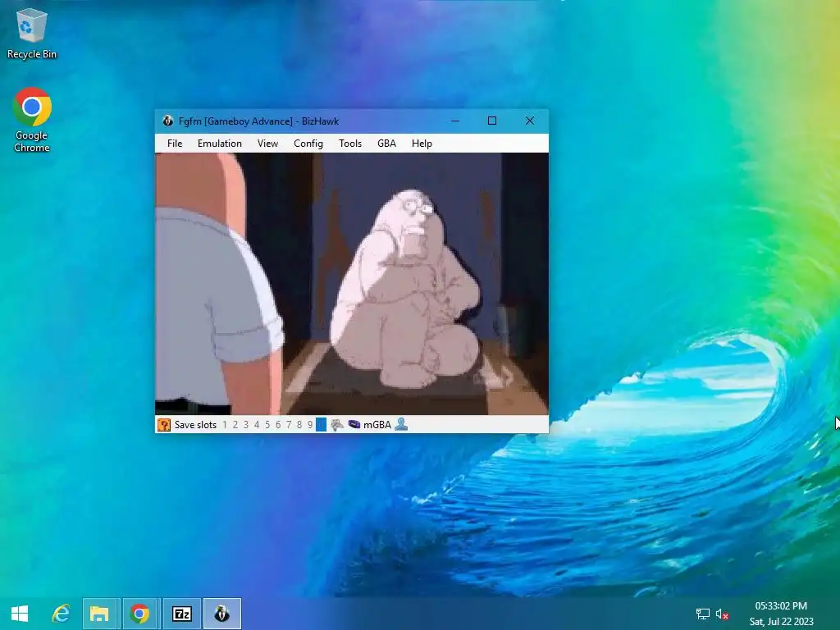Open the Windows Start menu
Image resolution: width=840 pixels, height=630 pixels.
click(x=20, y=614)
